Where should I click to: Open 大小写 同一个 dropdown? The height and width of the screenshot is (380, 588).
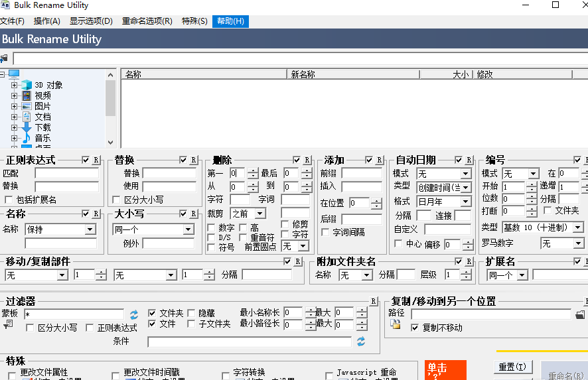188,229
